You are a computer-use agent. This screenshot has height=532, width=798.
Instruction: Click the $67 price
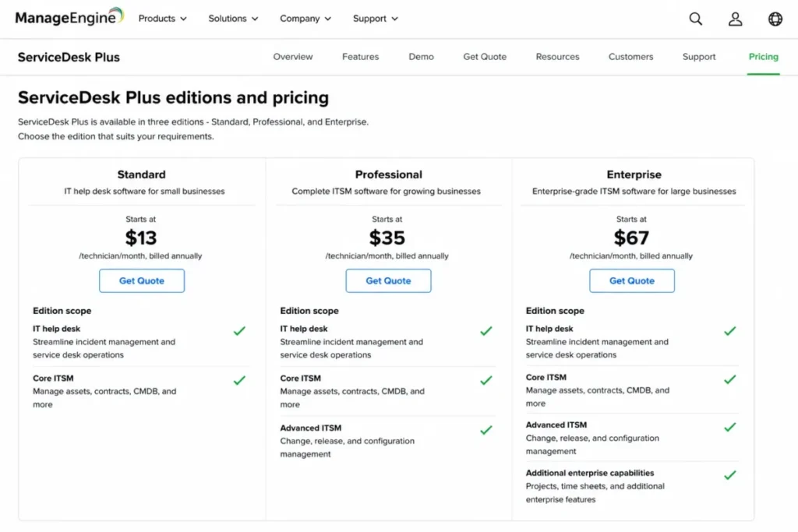click(631, 238)
